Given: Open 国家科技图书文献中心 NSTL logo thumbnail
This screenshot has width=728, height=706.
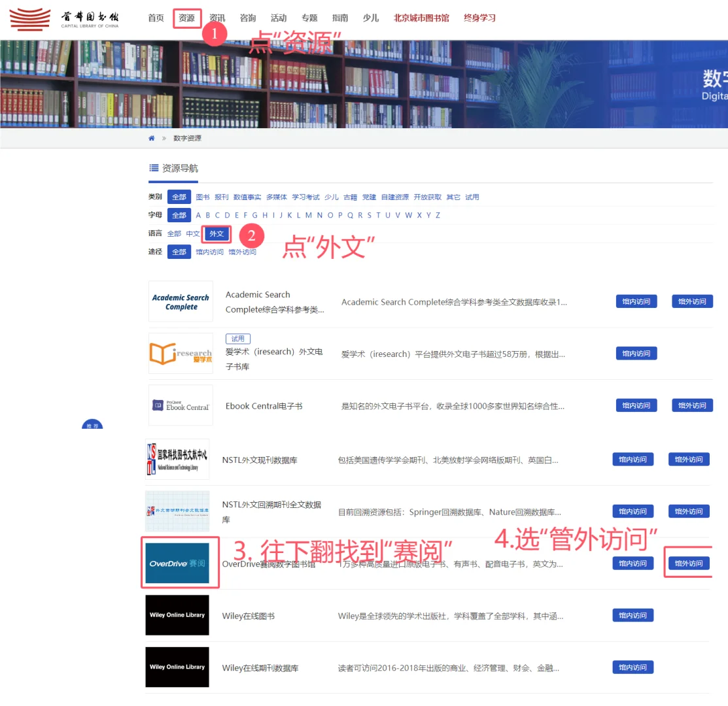Looking at the screenshot, I should coord(177,459).
